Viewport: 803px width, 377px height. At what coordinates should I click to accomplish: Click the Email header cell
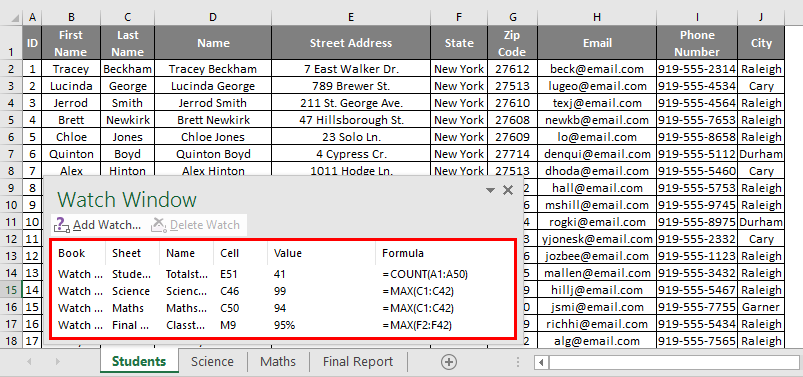597,43
